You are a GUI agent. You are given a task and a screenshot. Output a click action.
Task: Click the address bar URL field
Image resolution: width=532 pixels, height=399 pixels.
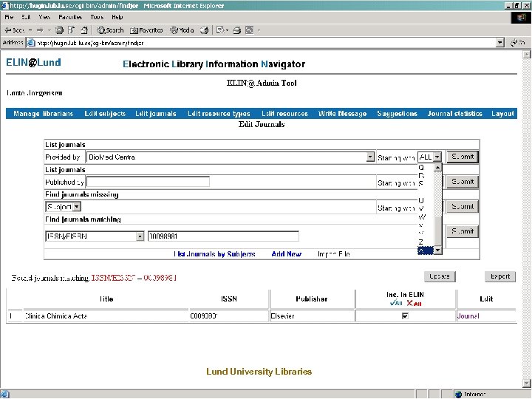tap(262, 43)
